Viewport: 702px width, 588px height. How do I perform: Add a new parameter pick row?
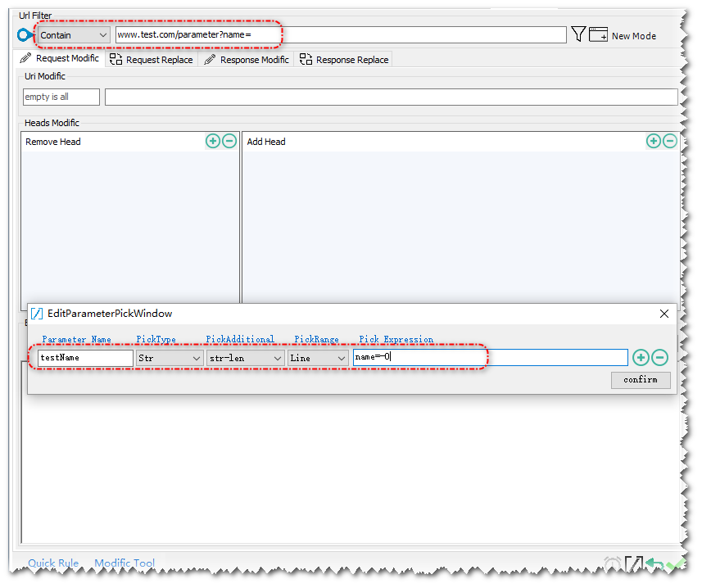641,358
